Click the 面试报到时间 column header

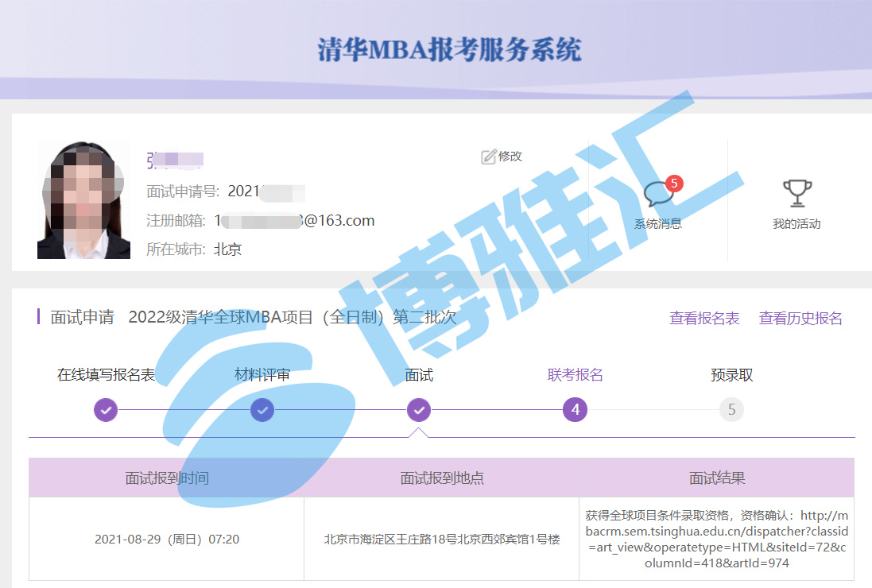tap(166, 478)
